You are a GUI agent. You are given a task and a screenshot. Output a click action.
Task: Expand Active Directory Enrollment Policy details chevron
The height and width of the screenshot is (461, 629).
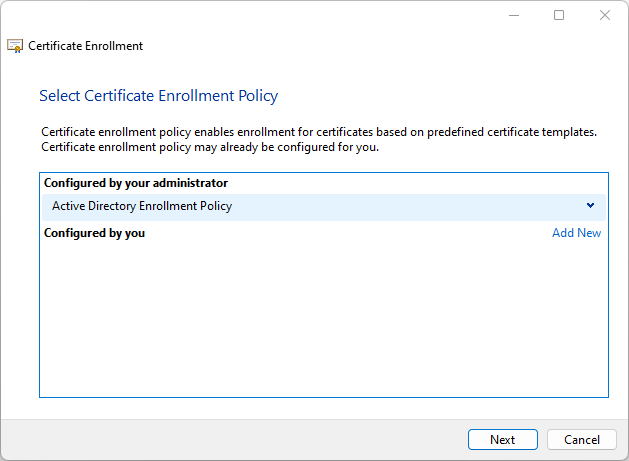click(591, 206)
